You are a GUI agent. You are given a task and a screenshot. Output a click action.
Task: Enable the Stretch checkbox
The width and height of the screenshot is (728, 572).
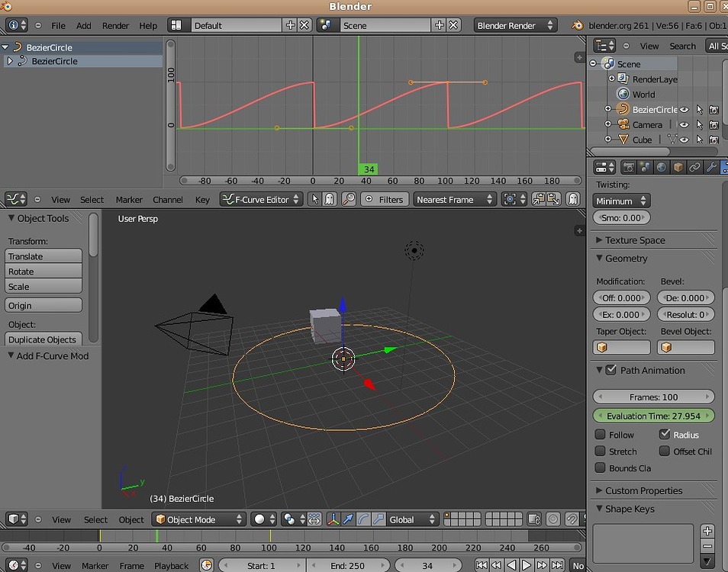coord(601,451)
